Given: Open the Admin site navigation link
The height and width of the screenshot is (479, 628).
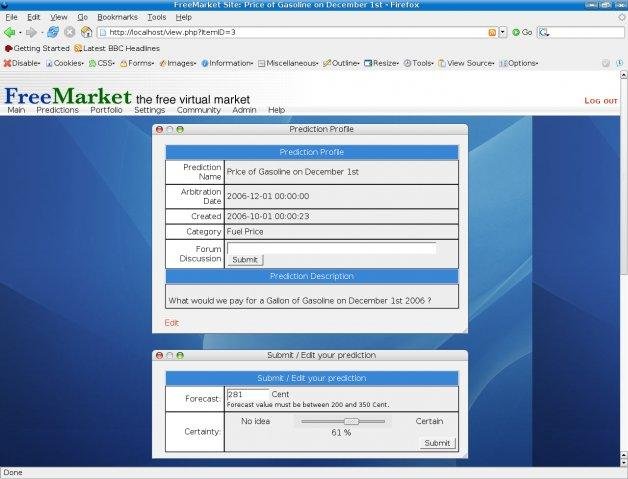Looking at the screenshot, I should [x=244, y=110].
